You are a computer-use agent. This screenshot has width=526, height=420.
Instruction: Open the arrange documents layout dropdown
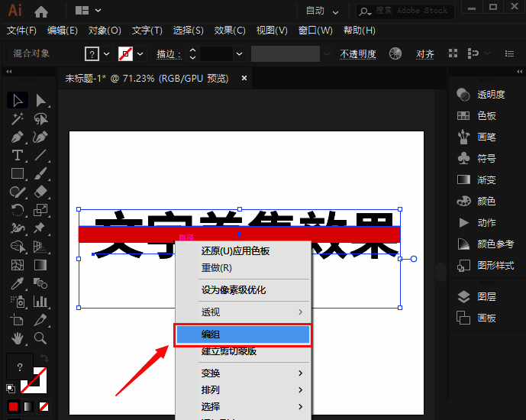(x=88, y=11)
